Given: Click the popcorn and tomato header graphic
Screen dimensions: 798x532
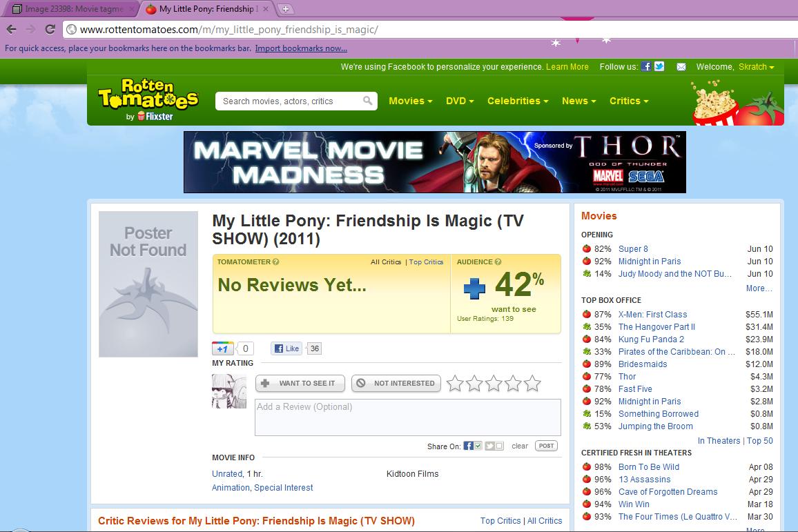Looking at the screenshot, I should click(x=737, y=101).
